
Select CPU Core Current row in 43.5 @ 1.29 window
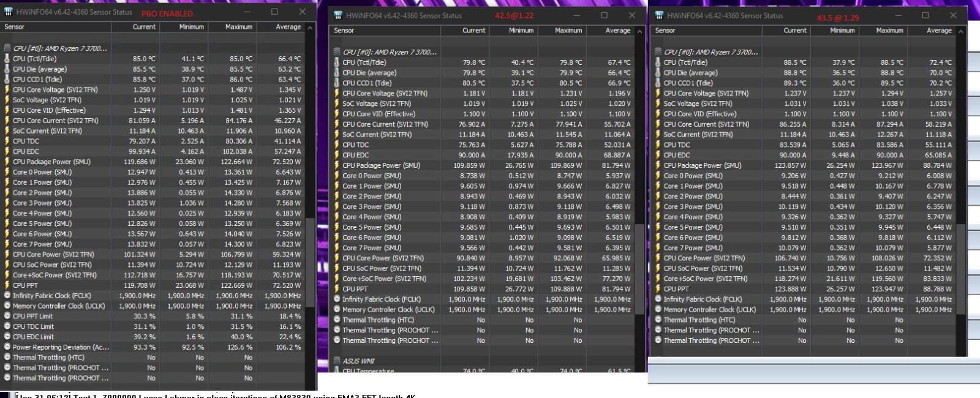[804, 124]
